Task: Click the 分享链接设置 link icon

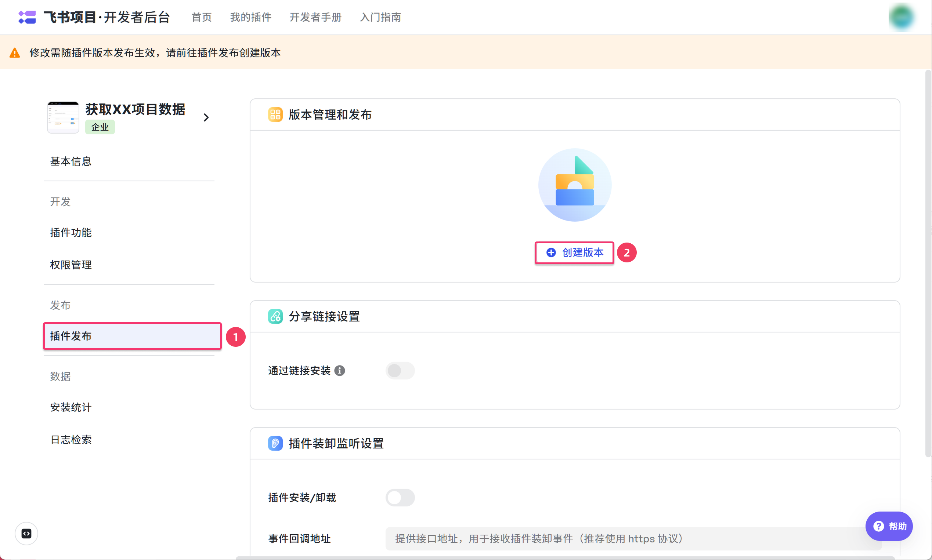Action: pos(275,316)
